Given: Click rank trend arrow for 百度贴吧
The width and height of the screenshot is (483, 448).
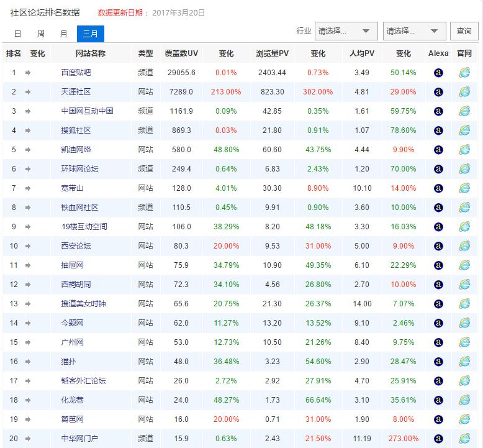Looking at the screenshot, I should (28, 73).
